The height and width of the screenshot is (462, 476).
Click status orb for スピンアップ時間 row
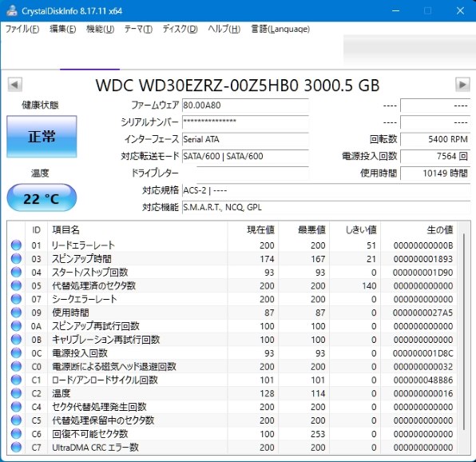click(x=16, y=259)
